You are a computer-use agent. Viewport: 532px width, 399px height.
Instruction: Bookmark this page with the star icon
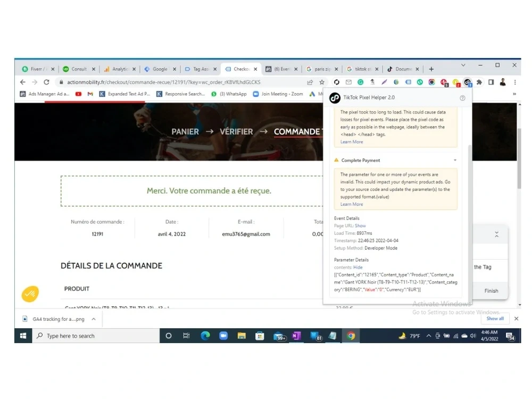tap(322, 82)
